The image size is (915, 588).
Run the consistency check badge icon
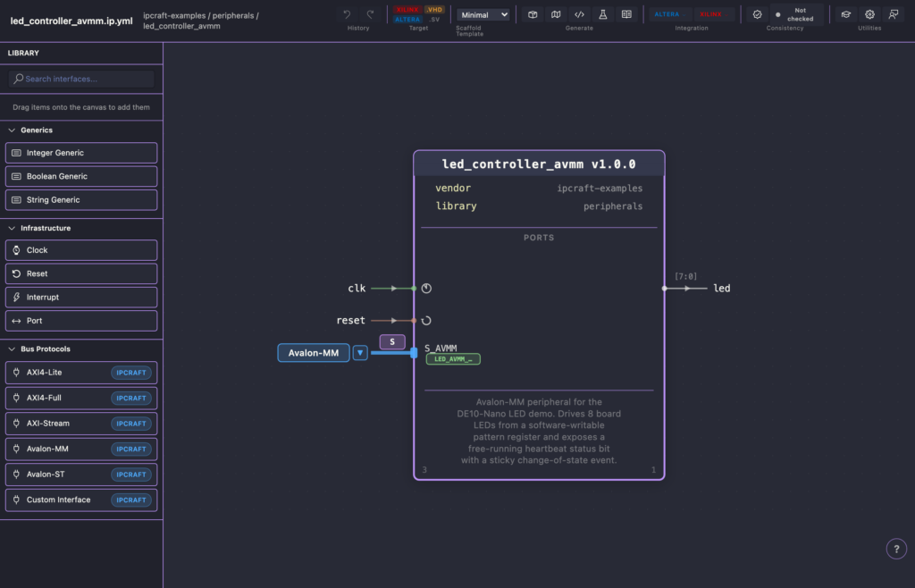757,14
